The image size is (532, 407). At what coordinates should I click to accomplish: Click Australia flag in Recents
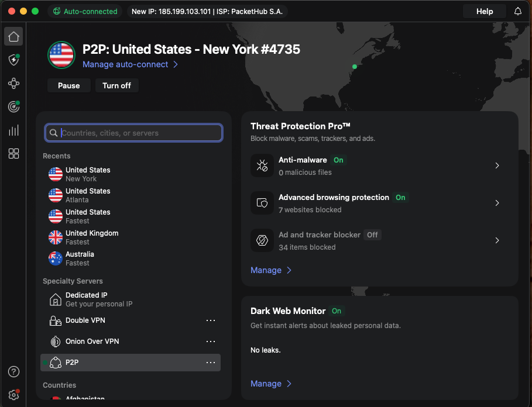click(x=55, y=258)
